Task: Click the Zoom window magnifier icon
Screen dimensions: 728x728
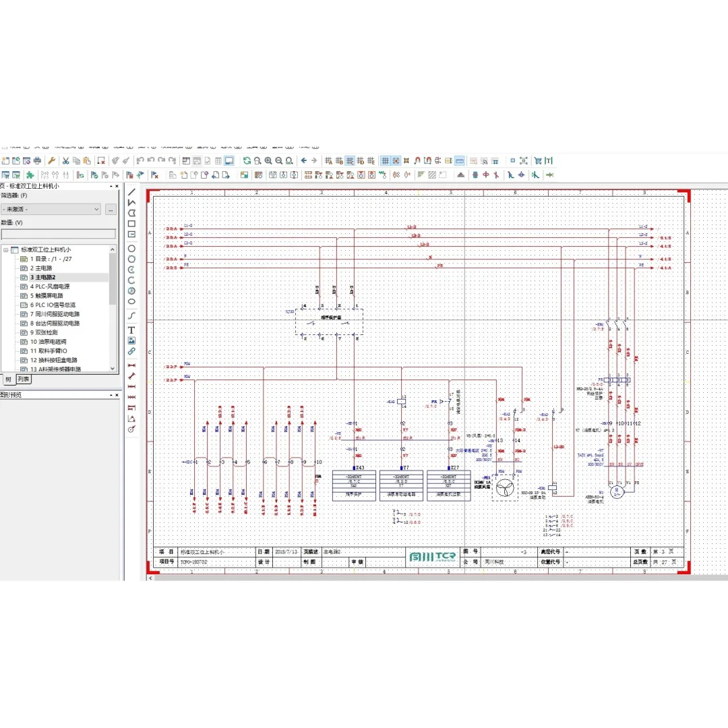Action: pos(257,160)
